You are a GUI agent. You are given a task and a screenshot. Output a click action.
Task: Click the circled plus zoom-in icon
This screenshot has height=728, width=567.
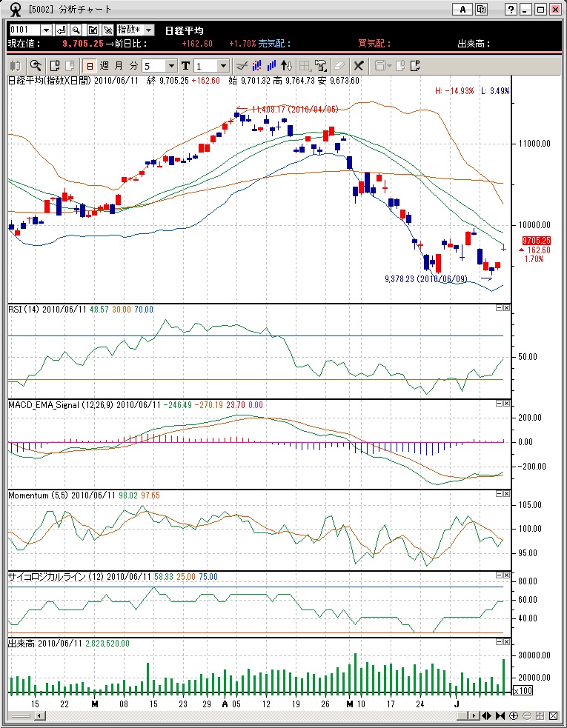pos(514,715)
